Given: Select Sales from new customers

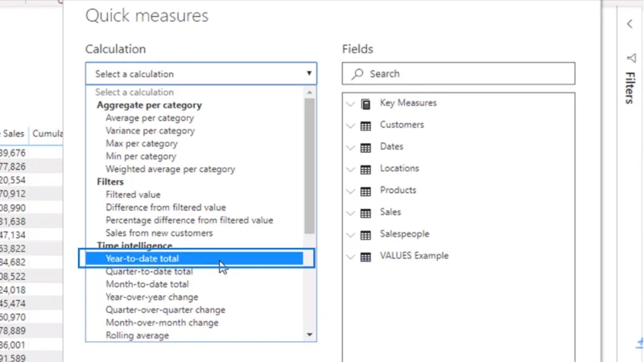Looking at the screenshot, I should click(159, 232).
